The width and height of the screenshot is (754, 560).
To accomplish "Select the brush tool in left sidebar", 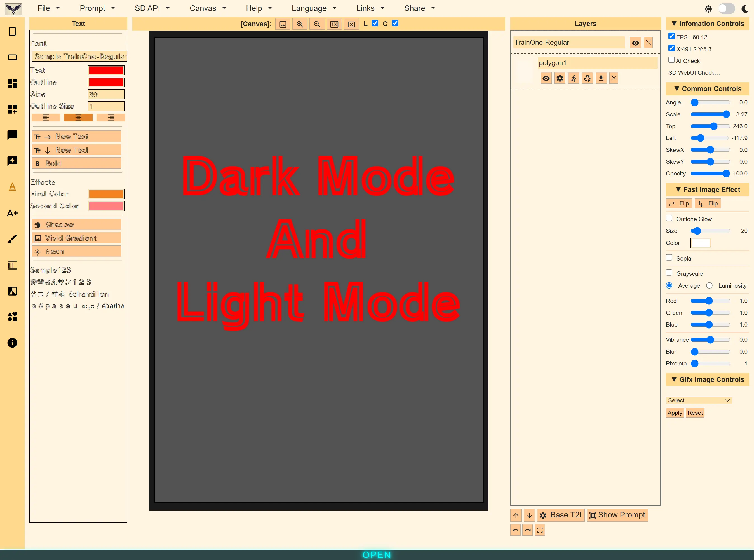I will tap(12, 239).
